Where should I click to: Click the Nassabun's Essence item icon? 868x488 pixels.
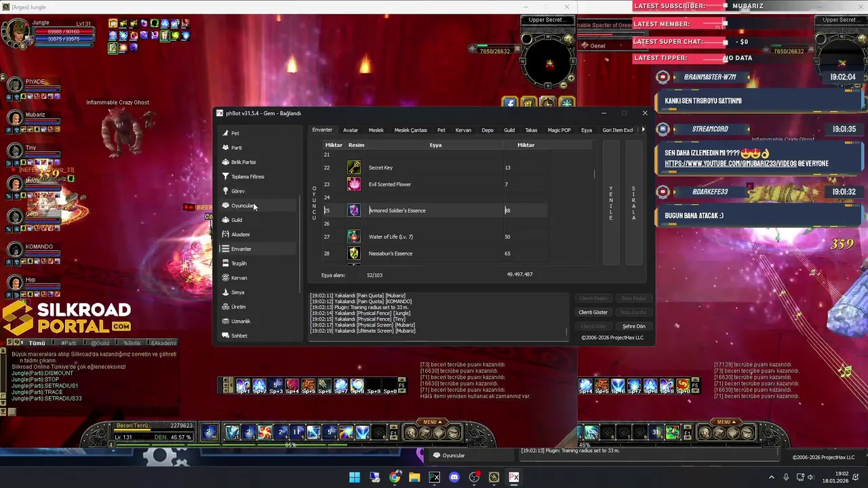pos(354,253)
